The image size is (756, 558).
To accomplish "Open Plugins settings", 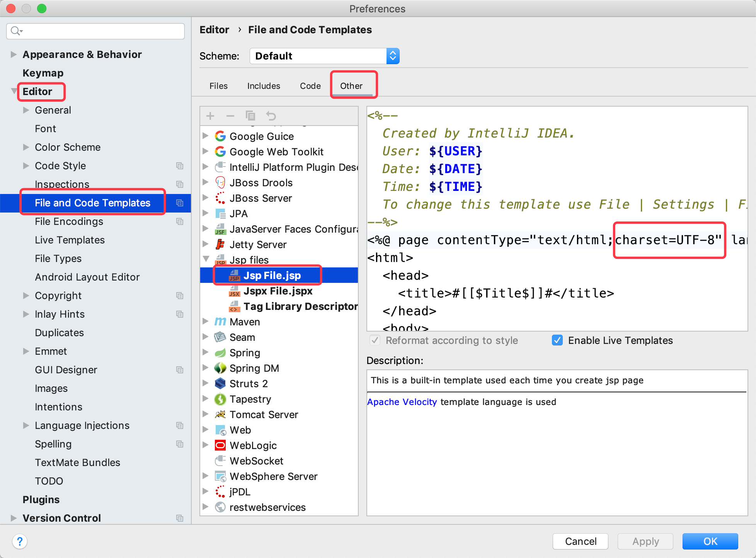I will point(41,500).
